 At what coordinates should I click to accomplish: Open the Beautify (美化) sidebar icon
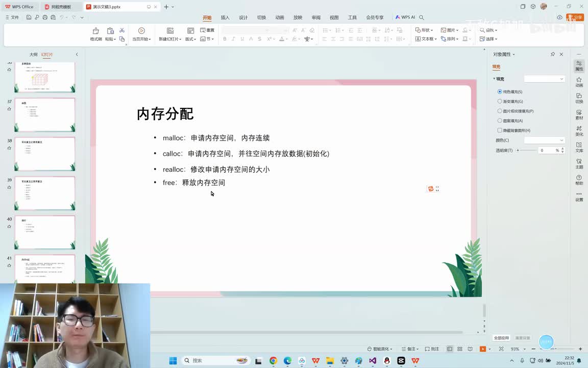click(x=579, y=131)
